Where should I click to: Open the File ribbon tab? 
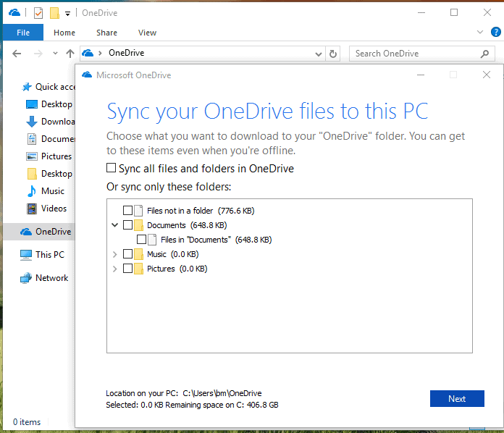click(x=23, y=33)
